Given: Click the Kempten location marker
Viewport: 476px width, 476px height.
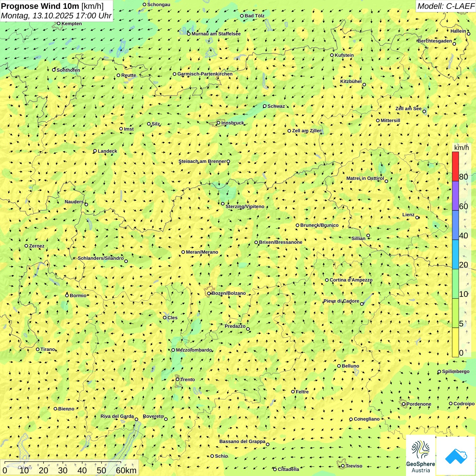Looking at the screenshot, I should point(58,23).
